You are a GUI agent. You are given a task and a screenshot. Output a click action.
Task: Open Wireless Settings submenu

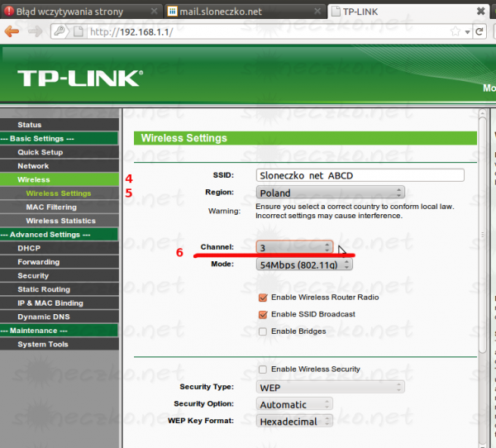60,193
